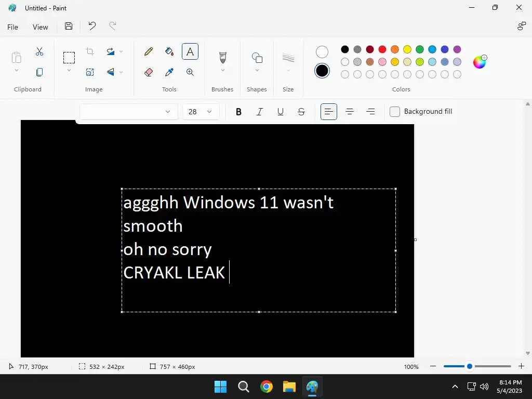This screenshot has width=532, height=399.
Task: Toggle Strikethrough text formatting
Action: click(x=301, y=112)
